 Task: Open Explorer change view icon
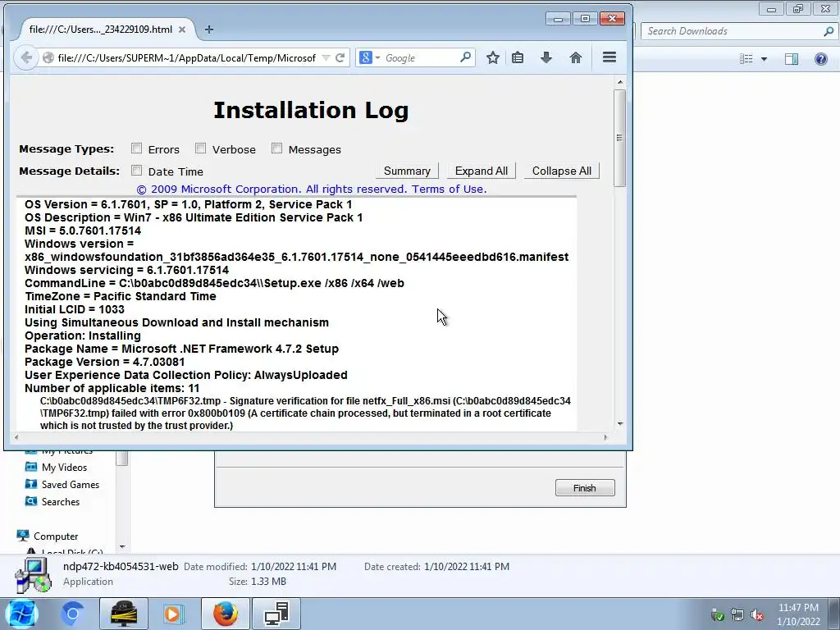point(746,59)
